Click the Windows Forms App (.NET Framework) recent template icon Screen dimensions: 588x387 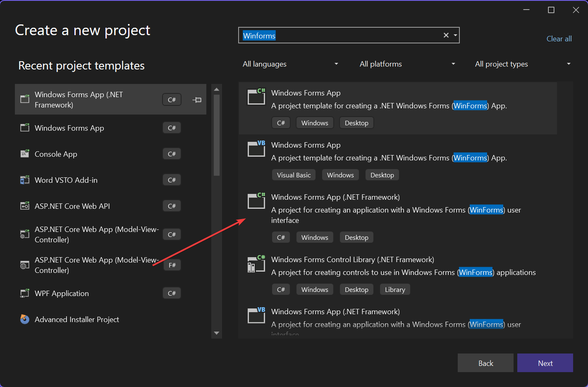pyautogui.click(x=25, y=98)
